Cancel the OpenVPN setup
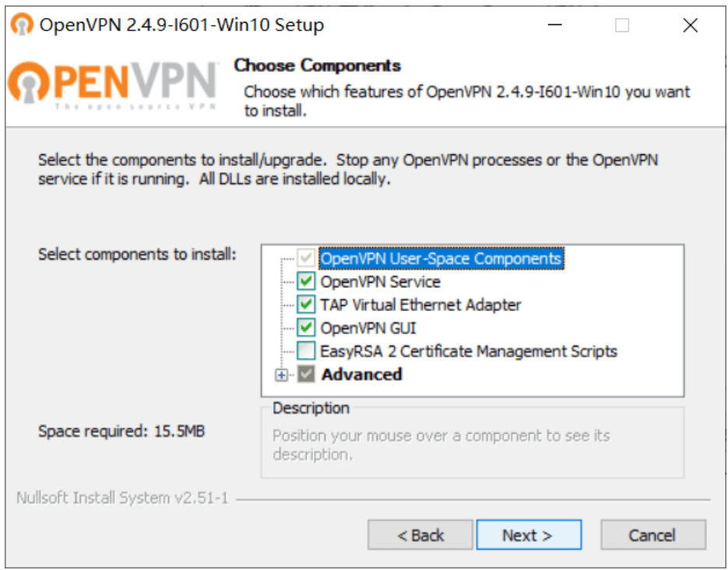This screenshot has width=728, height=570. coord(652,535)
